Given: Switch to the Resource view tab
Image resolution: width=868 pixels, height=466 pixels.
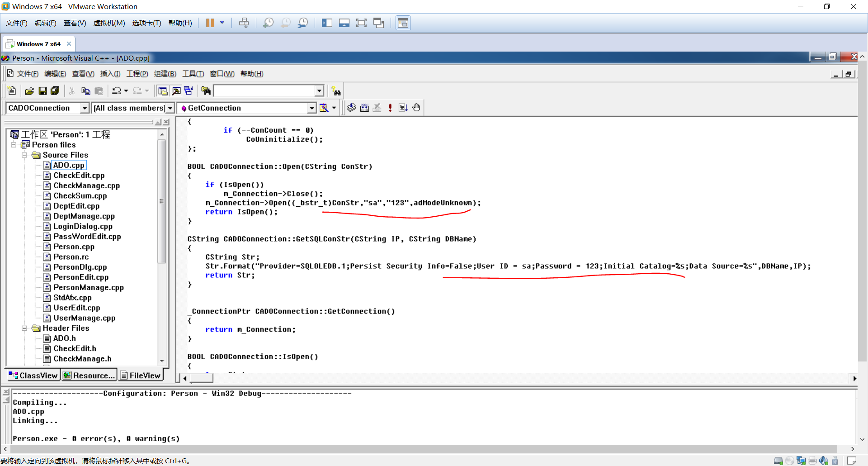Looking at the screenshot, I should tap(89, 376).
